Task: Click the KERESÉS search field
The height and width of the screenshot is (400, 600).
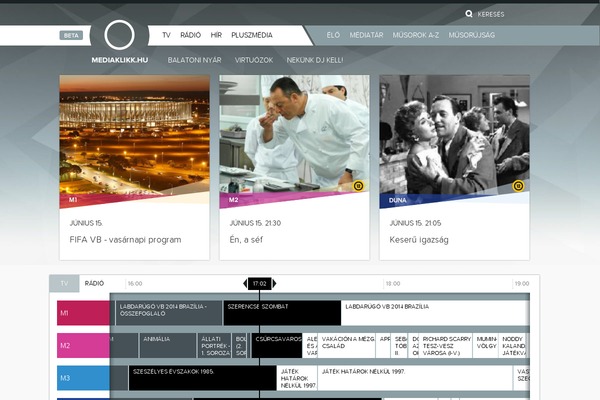Action: pos(491,14)
